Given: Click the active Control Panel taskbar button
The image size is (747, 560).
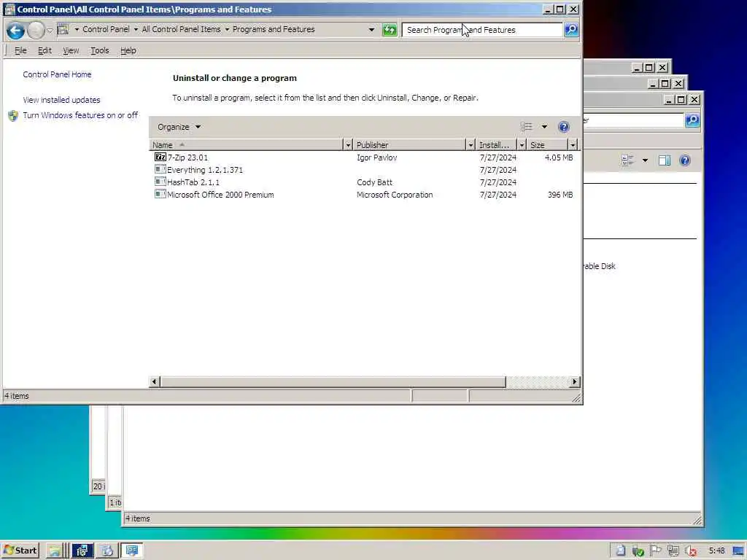Looking at the screenshot, I should point(131,551).
